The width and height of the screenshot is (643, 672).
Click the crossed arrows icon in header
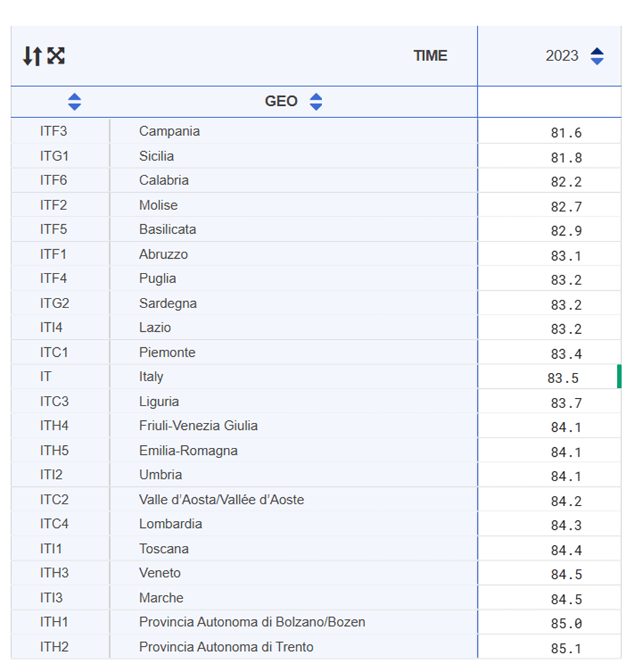click(56, 56)
